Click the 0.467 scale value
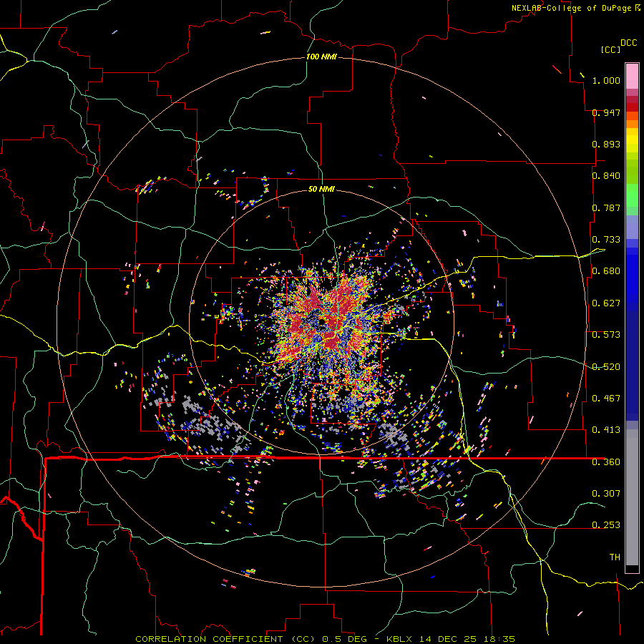This screenshot has width=644, height=644. tap(606, 399)
